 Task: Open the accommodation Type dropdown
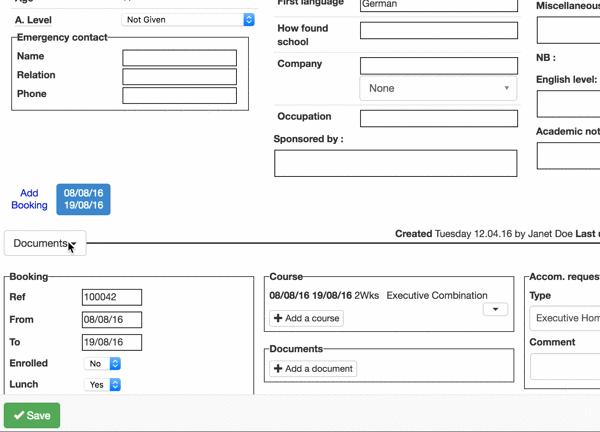click(565, 318)
